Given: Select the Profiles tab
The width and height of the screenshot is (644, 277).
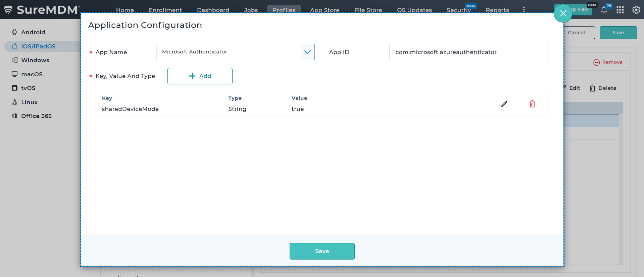Looking at the screenshot, I should coord(284,10).
